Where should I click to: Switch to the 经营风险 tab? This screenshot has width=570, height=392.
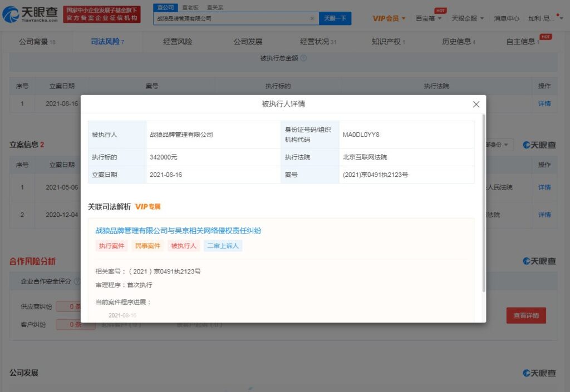click(178, 42)
